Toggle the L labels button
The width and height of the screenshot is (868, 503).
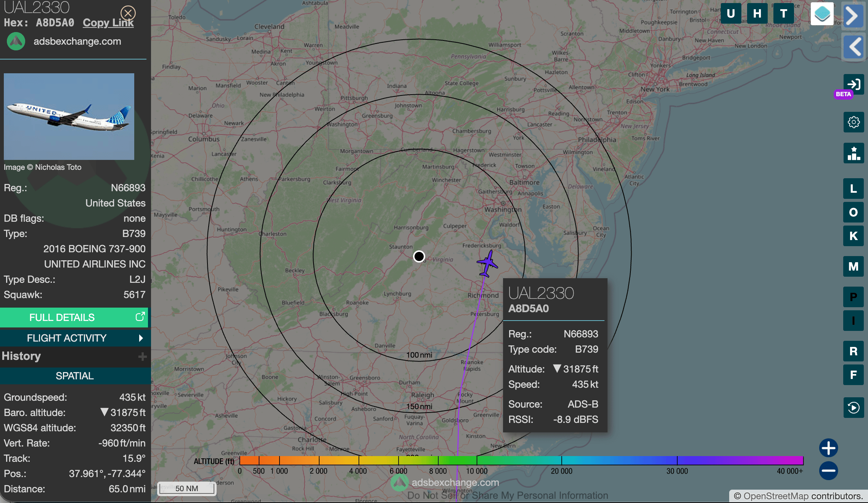(854, 189)
